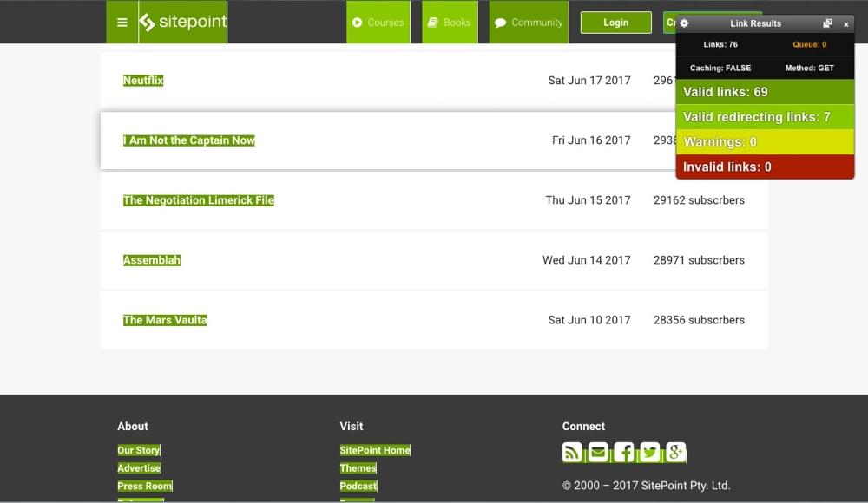The image size is (868, 503).
Task: Click the SitePoint logo
Action: tap(183, 23)
